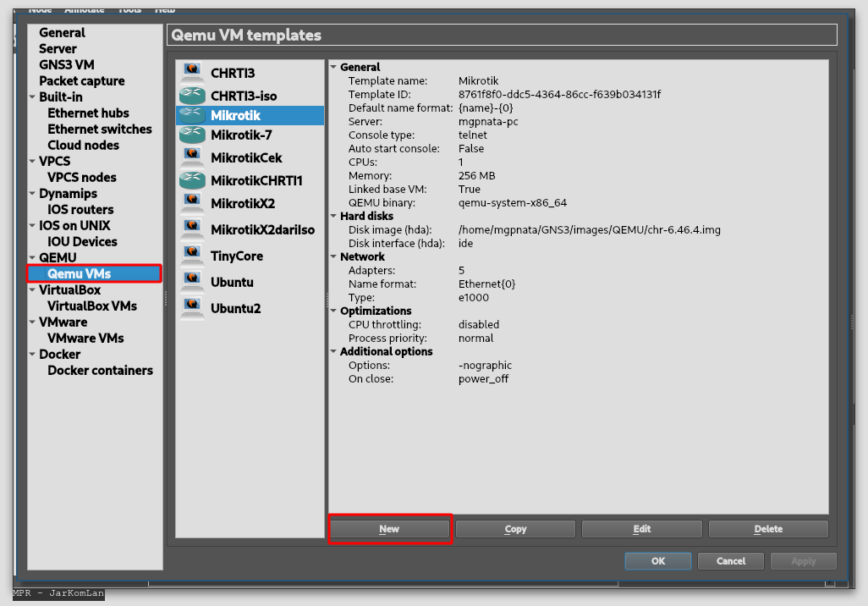868x606 pixels.
Task: Collapse the General details section
Action: (x=333, y=67)
